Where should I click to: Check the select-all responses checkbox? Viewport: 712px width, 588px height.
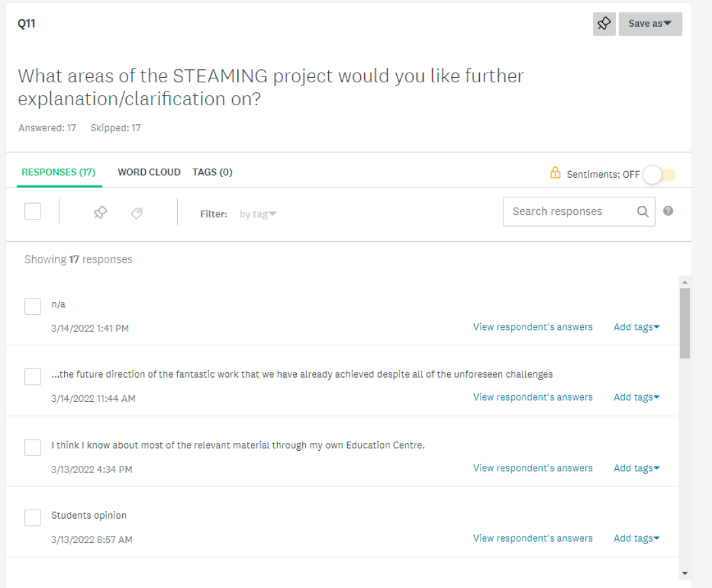[33, 212]
